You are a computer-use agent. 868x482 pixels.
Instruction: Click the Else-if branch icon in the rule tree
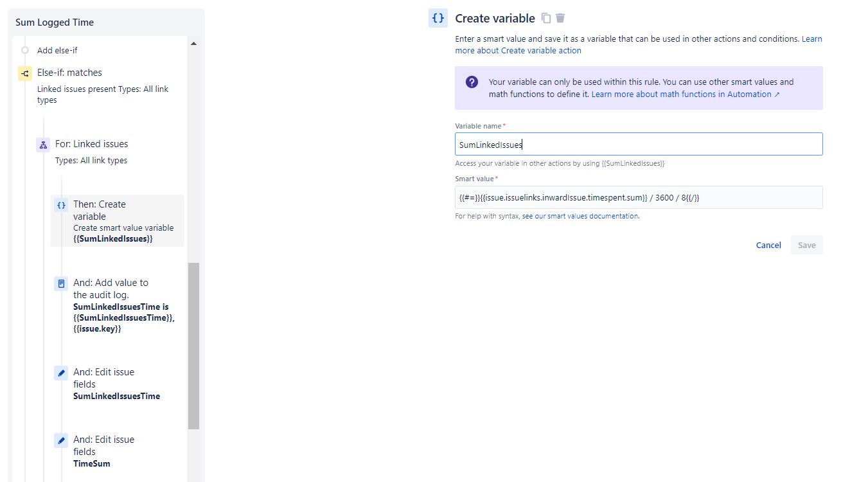[x=25, y=73]
